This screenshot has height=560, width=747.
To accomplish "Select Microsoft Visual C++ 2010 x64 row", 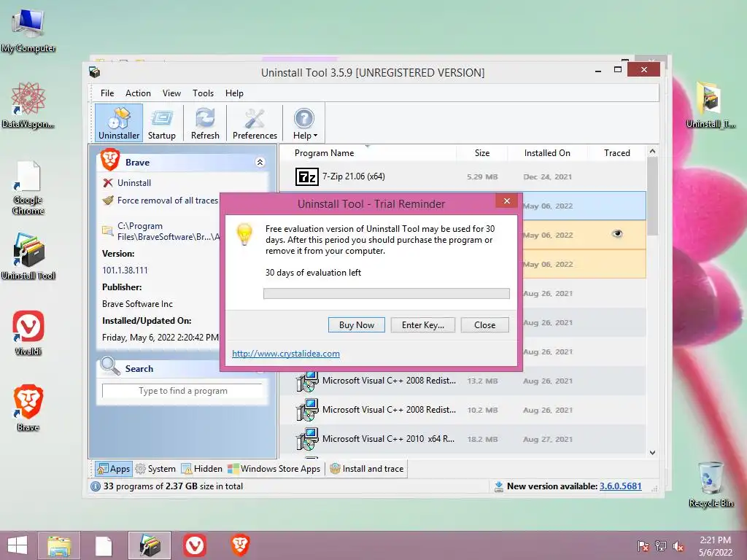I will 463,439.
